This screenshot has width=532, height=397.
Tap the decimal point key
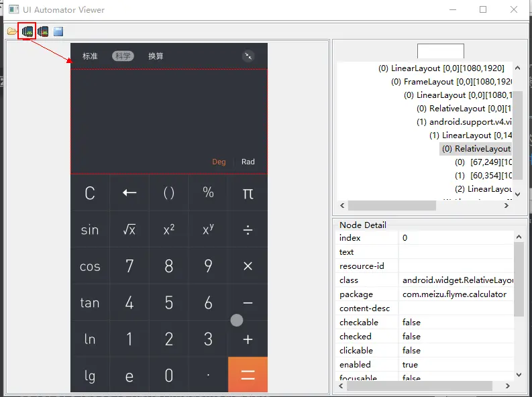click(x=208, y=375)
